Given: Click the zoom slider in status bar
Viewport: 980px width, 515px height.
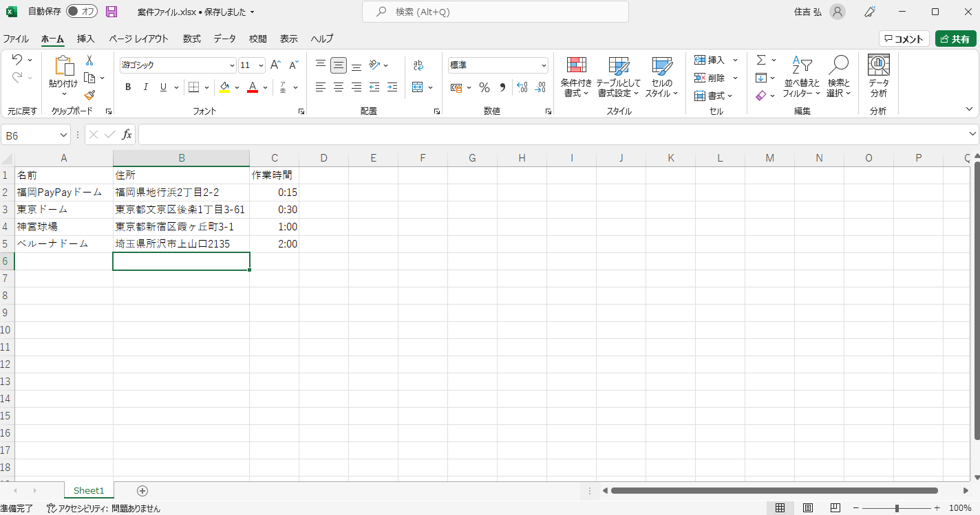Looking at the screenshot, I should pos(897,508).
